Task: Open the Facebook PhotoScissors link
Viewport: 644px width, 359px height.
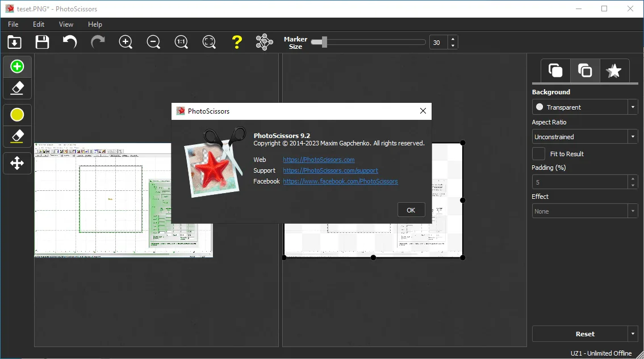Action: tap(340, 181)
